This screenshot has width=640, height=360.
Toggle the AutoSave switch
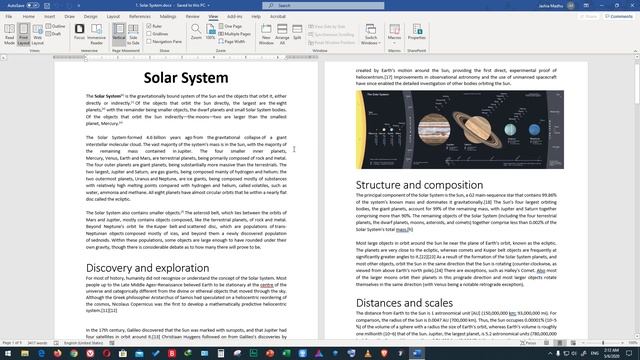click(33, 6)
